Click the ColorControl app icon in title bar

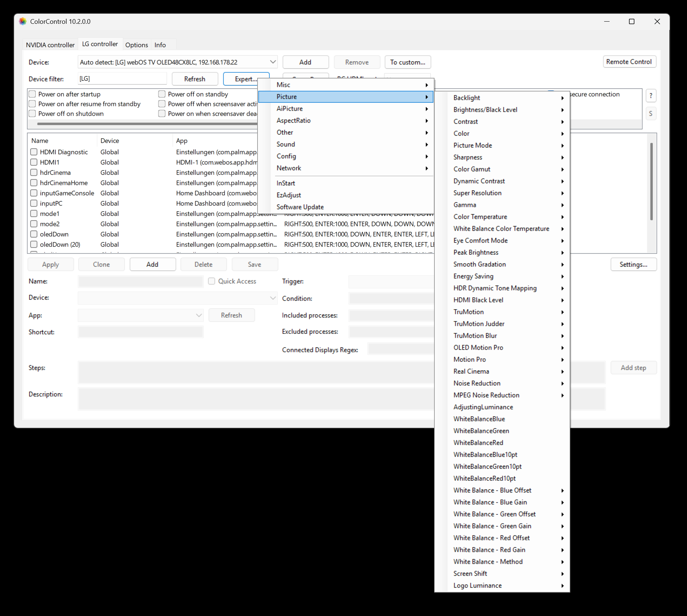tap(23, 22)
